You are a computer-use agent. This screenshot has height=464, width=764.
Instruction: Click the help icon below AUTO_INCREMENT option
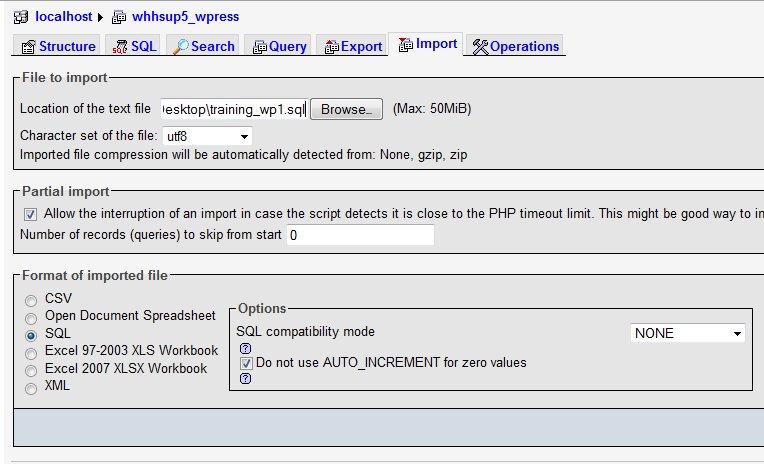point(245,379)
